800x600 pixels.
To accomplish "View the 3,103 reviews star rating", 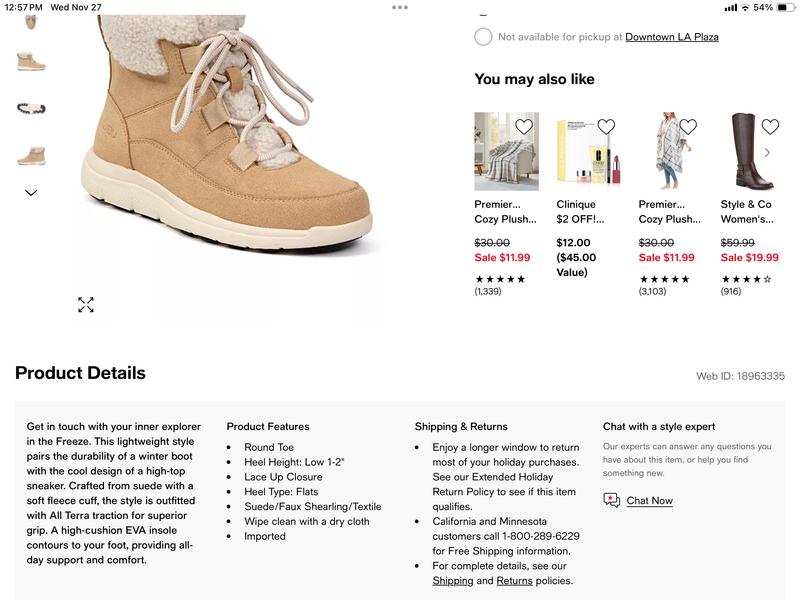I will tap(664, 279).
